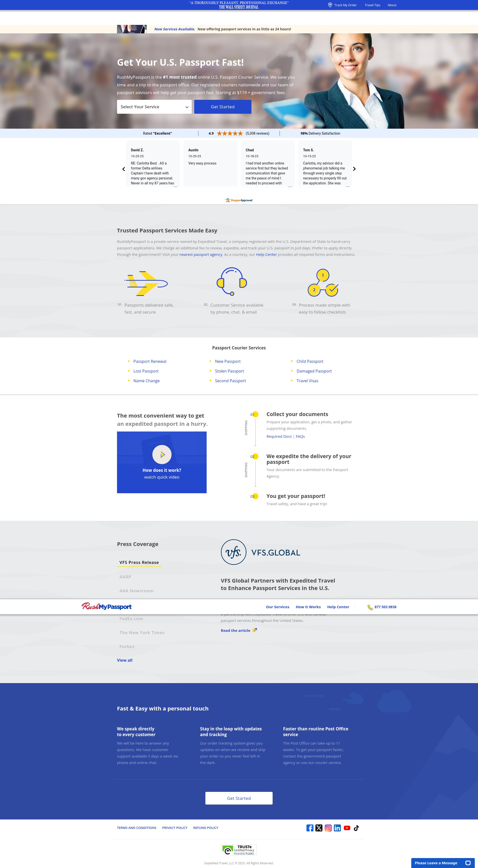The height and width of the screenshot is (868, 478).
Task: Open How It Works in sticky nav
Action: (308, 607)
